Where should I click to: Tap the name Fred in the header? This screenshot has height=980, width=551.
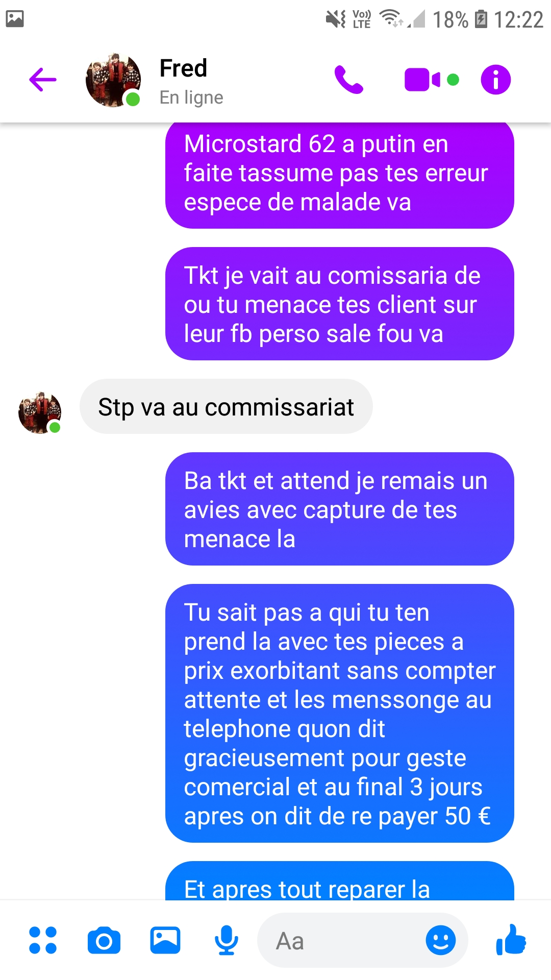point(183,68)
